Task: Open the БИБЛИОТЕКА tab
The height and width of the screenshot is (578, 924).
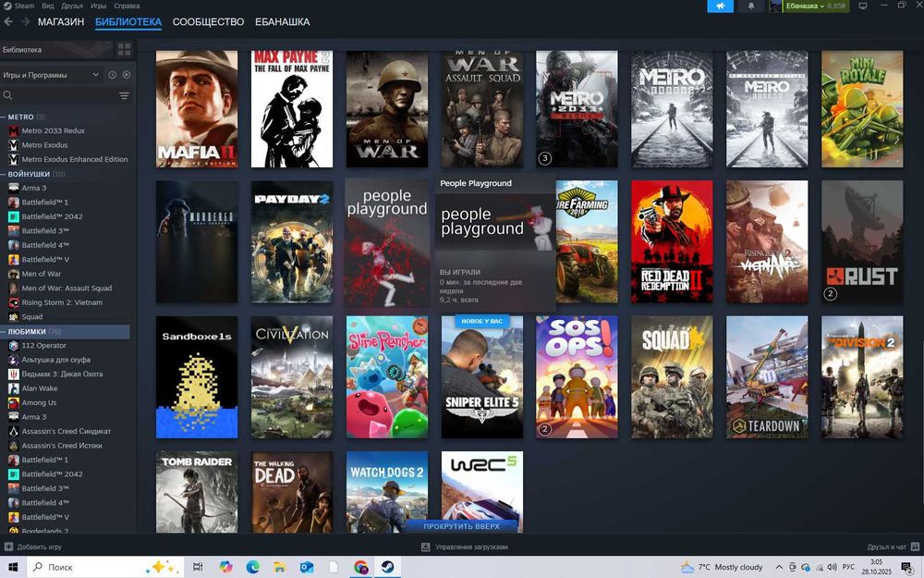Action: tap(128, 22)
